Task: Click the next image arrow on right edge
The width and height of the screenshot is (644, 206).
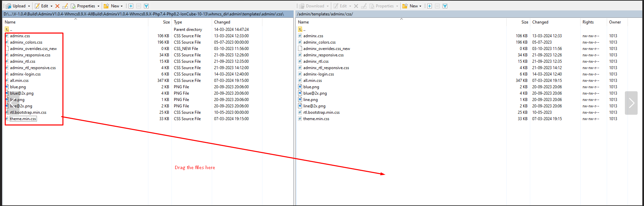Action: [631, 103]
